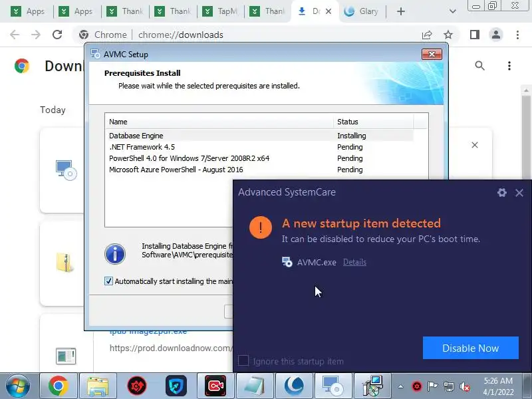Open Chrome from the taskbar
This screenshot has height=399, width=532.
59,386
